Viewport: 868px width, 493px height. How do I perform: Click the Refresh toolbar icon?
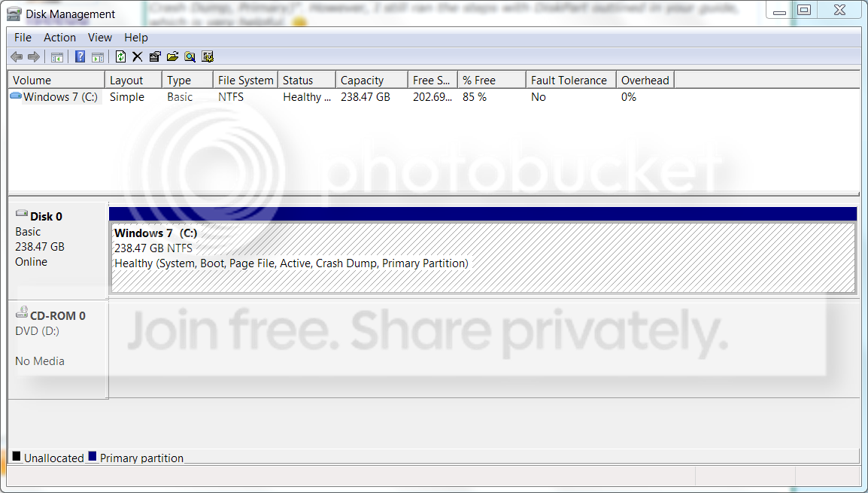point(120,56)
